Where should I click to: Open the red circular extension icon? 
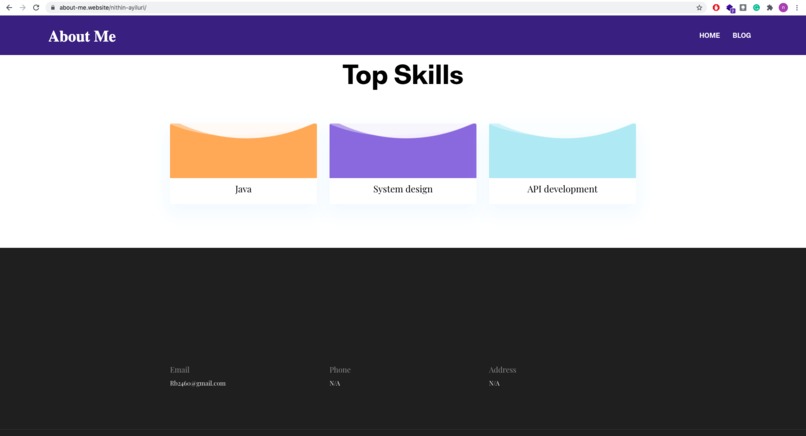[x=716, y=8]
